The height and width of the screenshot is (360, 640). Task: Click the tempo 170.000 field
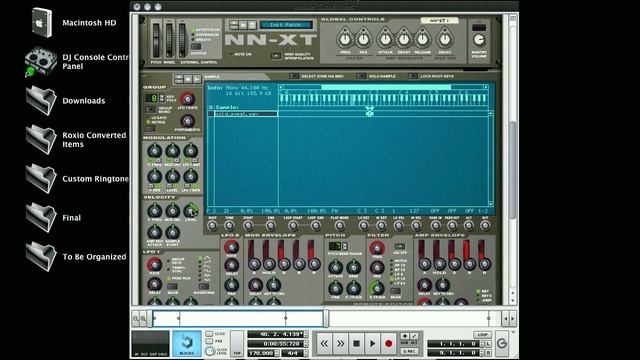click(261, 353)
